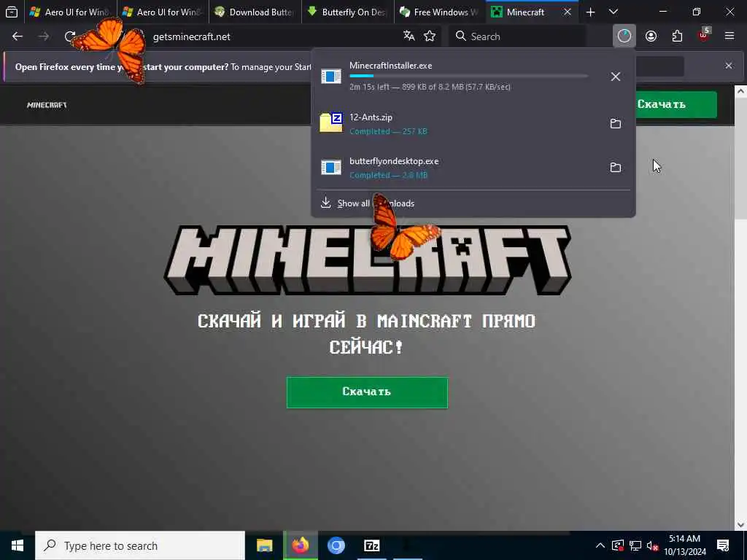
Task: Open a new tab with plus button
Action: click(590, 12)
